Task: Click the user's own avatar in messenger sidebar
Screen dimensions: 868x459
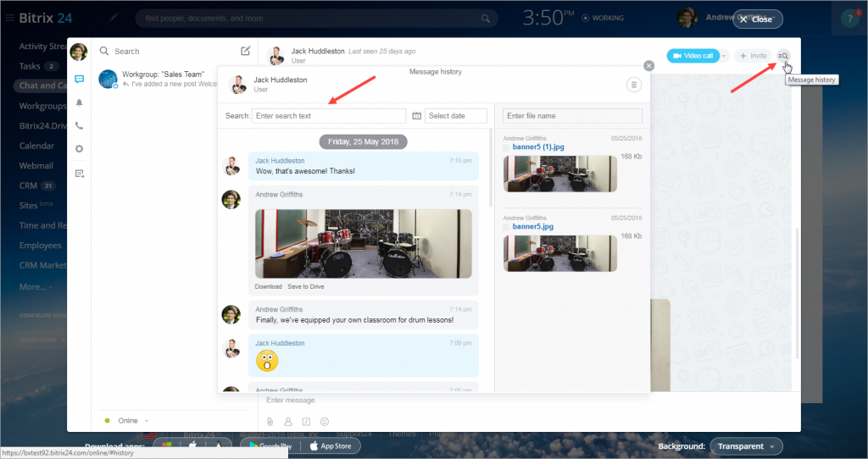Action: (79, 52)
